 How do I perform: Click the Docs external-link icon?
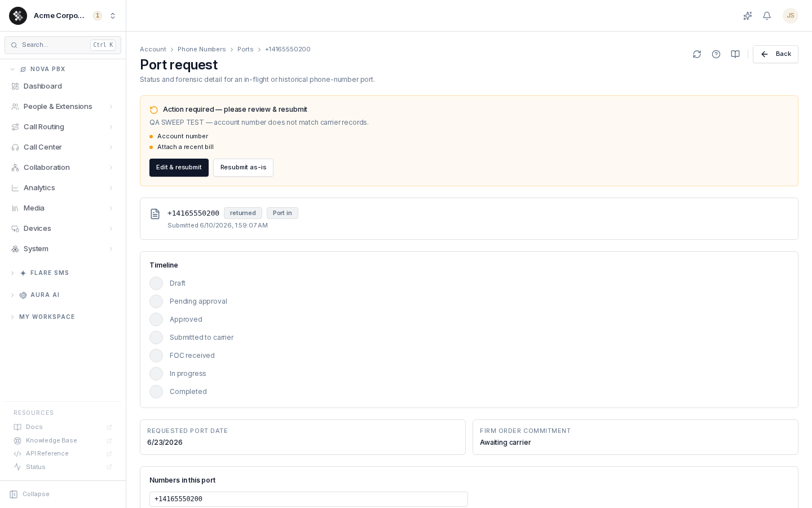pyautogui.click(x=109, y=427)
